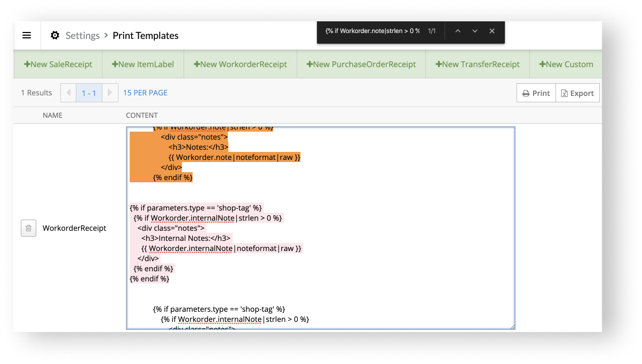The height and width of the screenshot is (364, 642).
Task: Go to Settings breadcrumb link
Action: coord(82,36)
